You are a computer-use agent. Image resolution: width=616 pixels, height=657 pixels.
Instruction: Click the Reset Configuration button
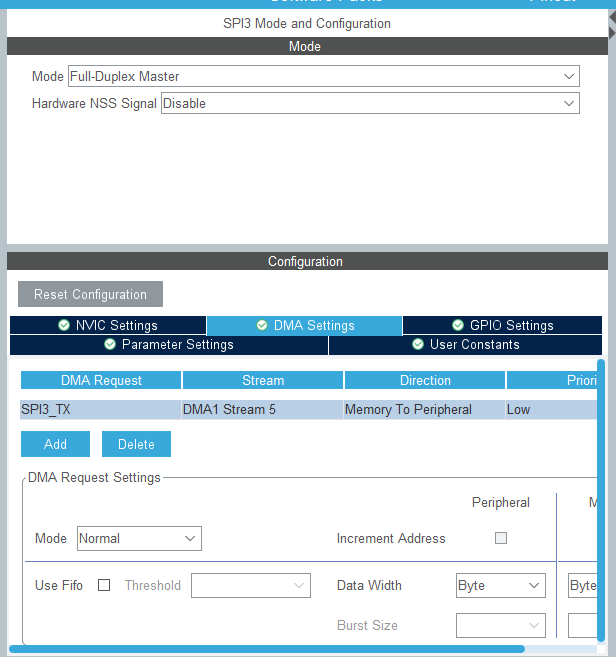(90, 294)
